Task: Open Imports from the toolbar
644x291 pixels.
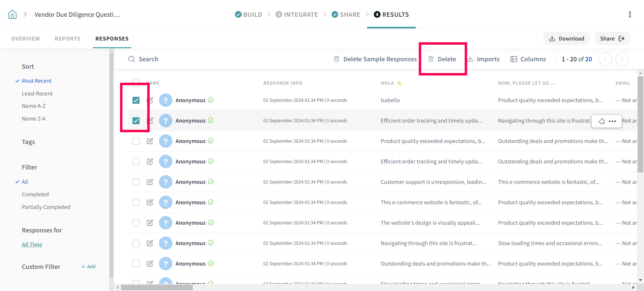Action: [484, 59]
